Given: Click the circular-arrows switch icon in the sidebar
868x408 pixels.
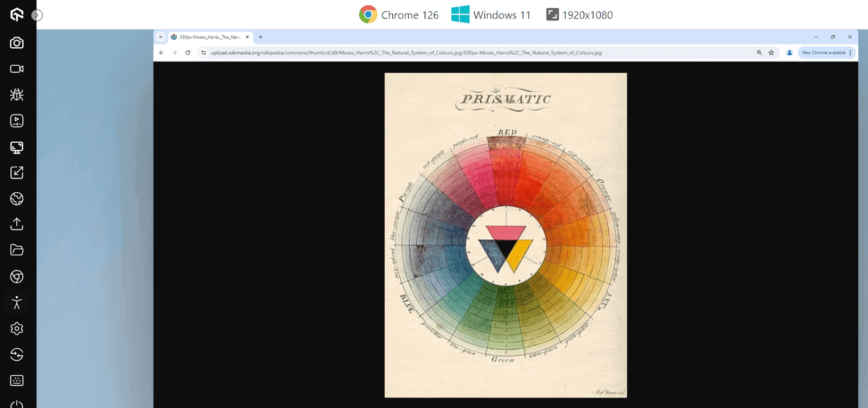Looking at the screenshot, I should click(x=17, y=355).
